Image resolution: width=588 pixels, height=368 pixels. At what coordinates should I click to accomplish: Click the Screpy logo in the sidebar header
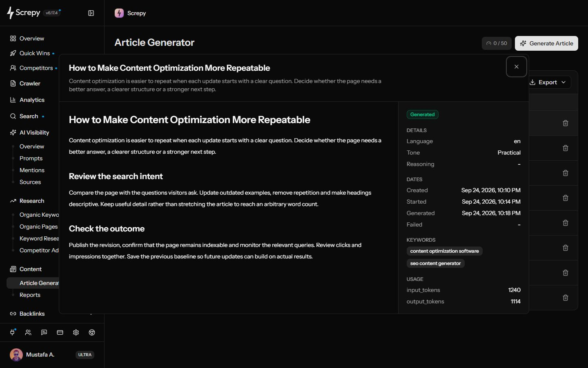(24, 13)
